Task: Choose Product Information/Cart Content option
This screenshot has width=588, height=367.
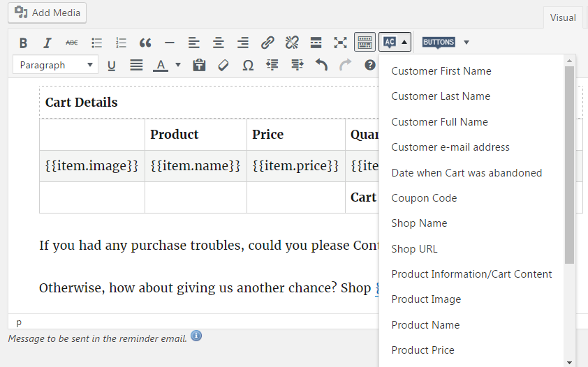Action: click(x=472, y=274)
